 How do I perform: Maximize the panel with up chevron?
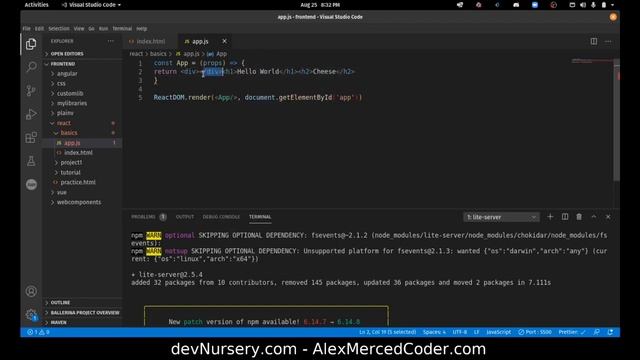[x=594, y=217]
